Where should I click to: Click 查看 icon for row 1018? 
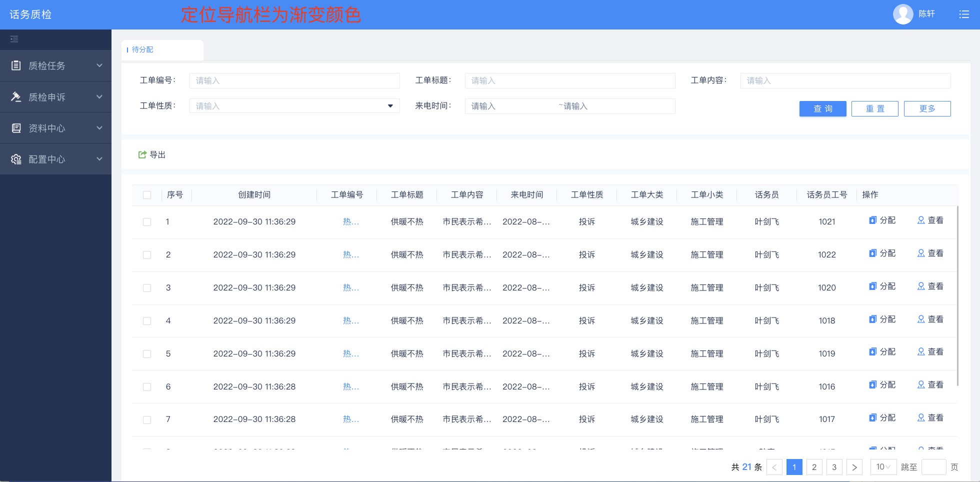[x=921, y=319]
